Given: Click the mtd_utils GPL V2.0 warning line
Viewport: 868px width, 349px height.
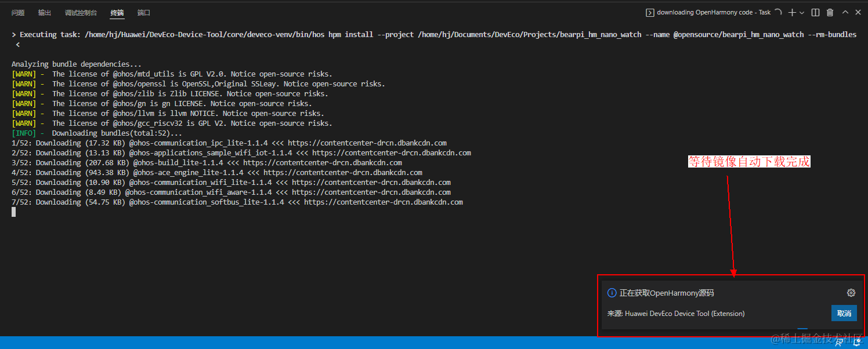Looking at the screenshot, I should [172, 74].
